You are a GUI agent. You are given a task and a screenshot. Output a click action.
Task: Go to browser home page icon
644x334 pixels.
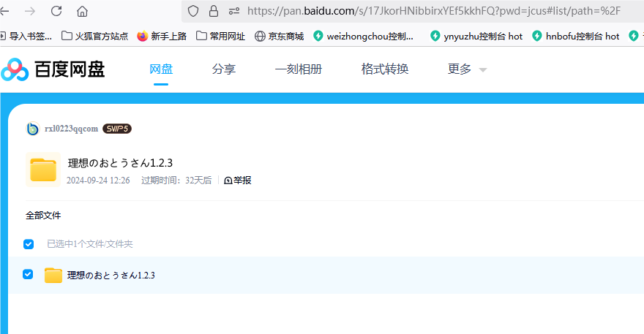[x=82, y=11]
